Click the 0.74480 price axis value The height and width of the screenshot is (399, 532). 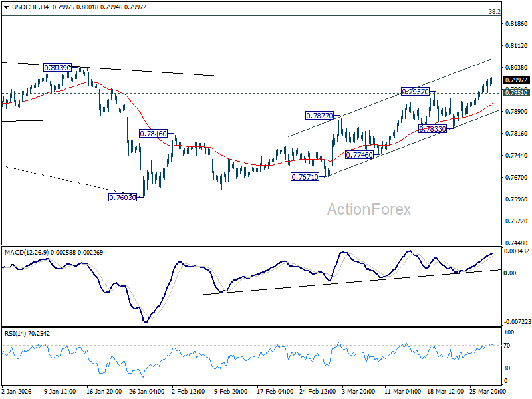coord(517,243)
